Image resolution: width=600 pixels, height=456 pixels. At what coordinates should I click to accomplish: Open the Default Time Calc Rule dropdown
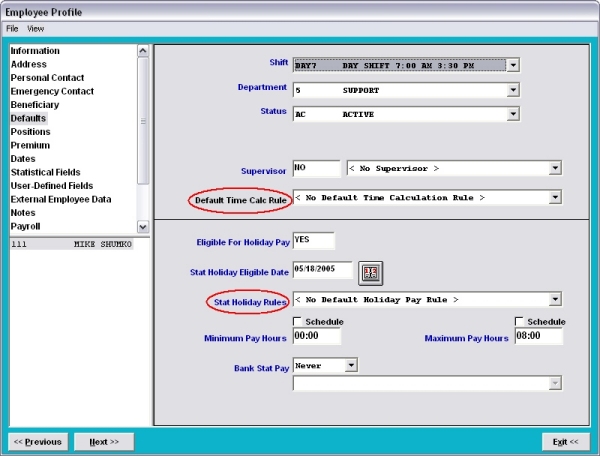pyautogui.click(x=555, y=197)
